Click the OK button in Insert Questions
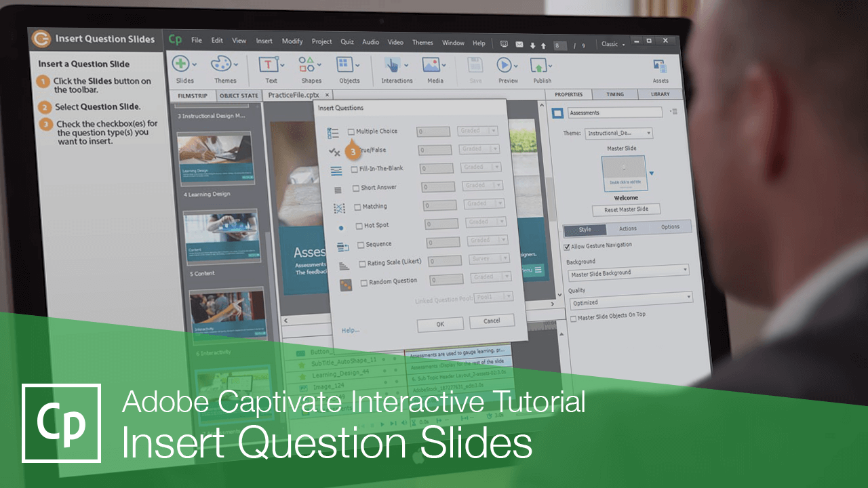This screenshot has width=868, height=488. pos(440,324)
